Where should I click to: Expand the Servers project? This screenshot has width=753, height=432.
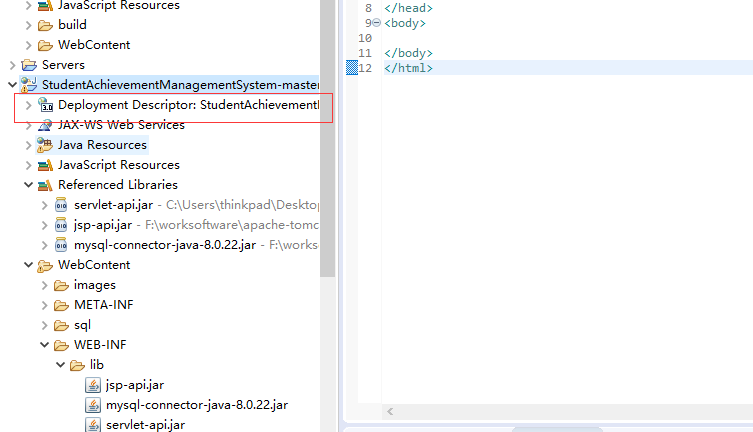pyautogui.click(x=12, y=65)
